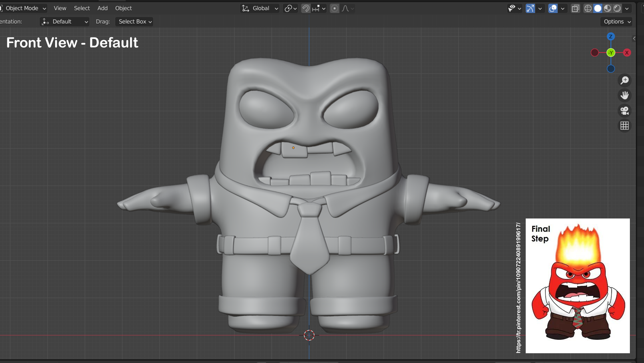The width and height of the screenshot is (644, 363).
Task: Click the tr.pinterest.com reference link text
Action: [x=518, y=288]
